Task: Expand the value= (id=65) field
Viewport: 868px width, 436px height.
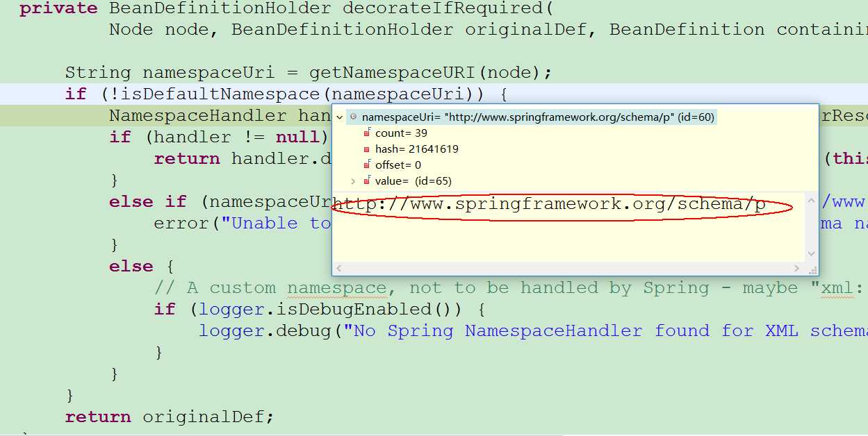Action: coord(353,181)
